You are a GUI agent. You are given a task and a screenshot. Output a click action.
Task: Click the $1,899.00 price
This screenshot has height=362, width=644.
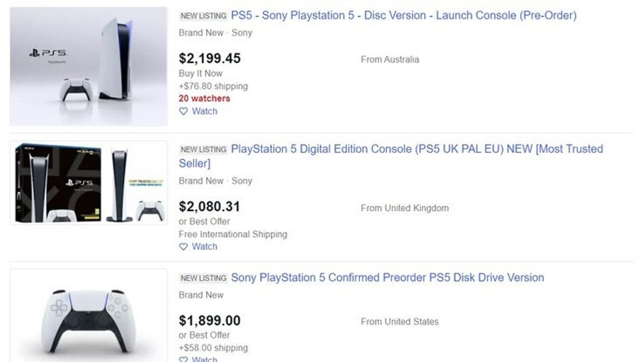point(210,321)
